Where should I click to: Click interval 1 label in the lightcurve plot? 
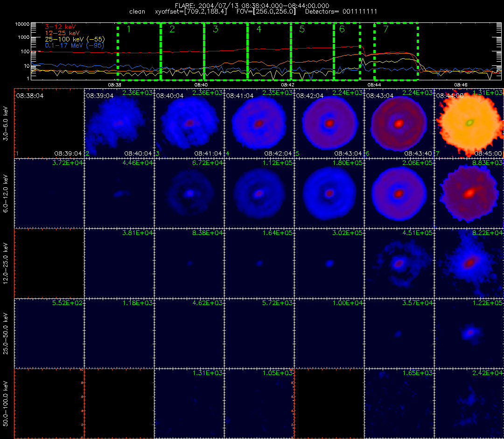tap(129, 29)
